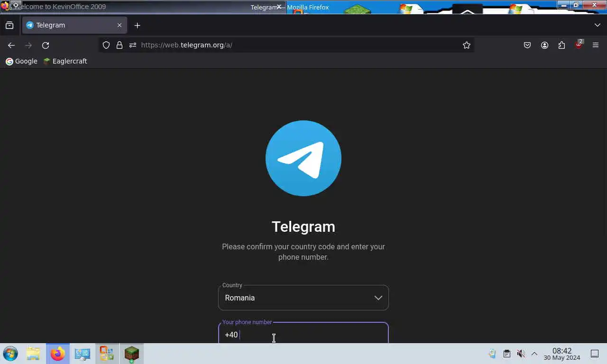Switch to Firefox taskbar button
This screenshot has width=607, height=364.
pos(58,354)
